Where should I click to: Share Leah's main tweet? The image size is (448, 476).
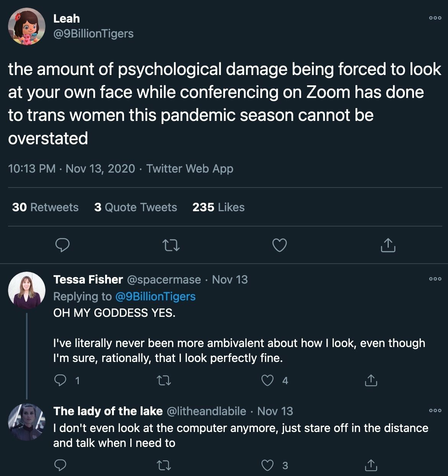pyautogui.click(x=388, y=245)
